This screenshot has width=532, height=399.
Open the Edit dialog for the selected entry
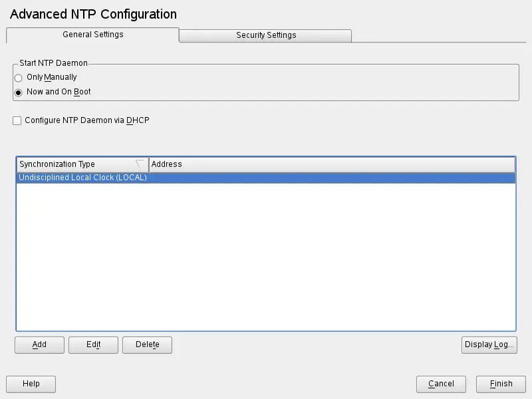[x=93, y=344]
